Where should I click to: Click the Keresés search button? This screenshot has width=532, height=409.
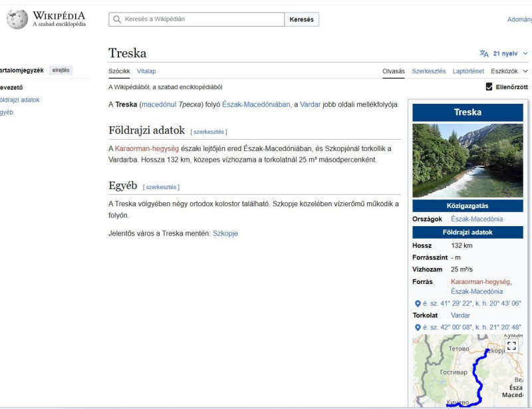point(302,19)
